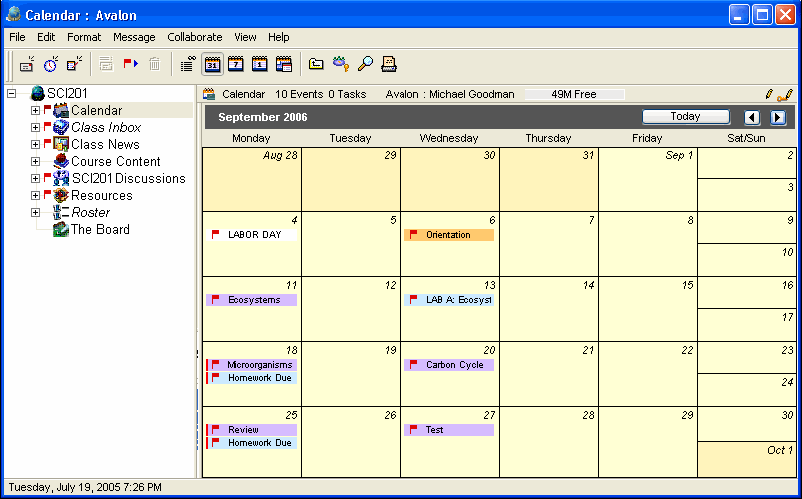Screen dimensions: 802x499
Task: Expand the Roster tree node
Action: click(x=36, y=213)
